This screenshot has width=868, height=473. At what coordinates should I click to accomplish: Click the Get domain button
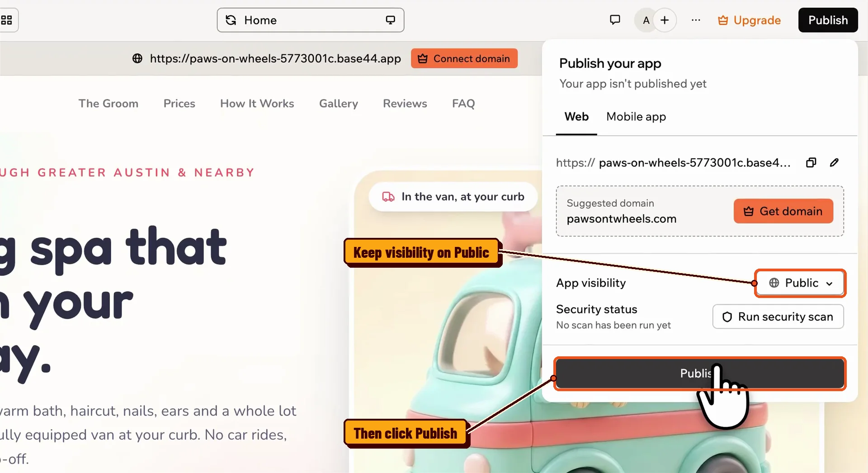783,211
